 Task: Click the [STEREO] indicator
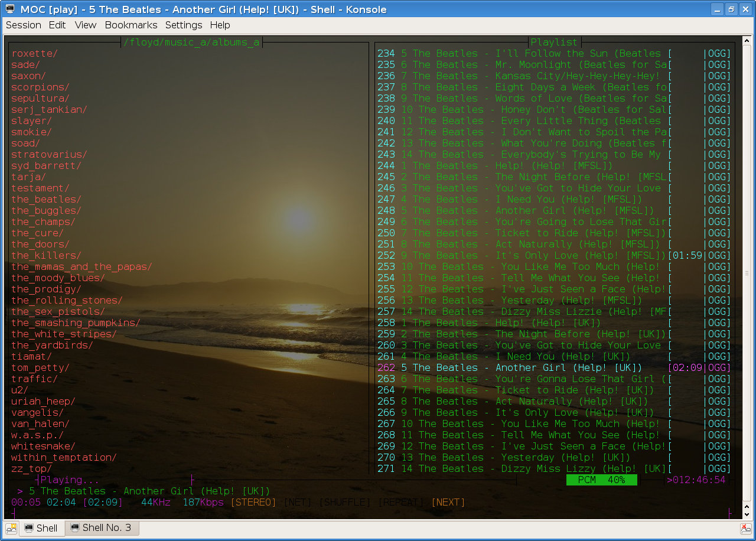tap(253, 503)
